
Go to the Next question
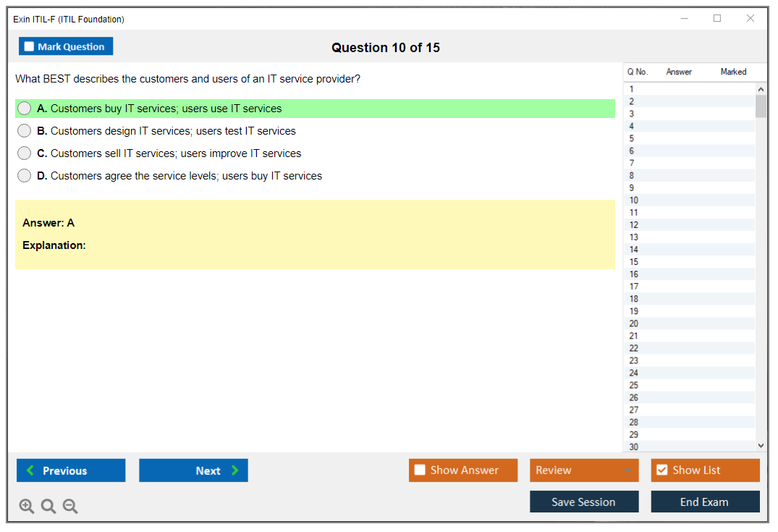[193, 470]
